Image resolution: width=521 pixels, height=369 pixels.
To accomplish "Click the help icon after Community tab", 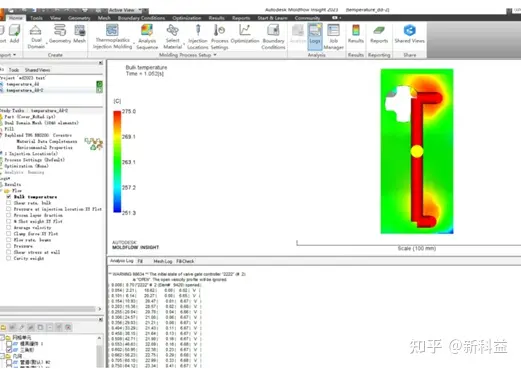I will click(335, 18).
